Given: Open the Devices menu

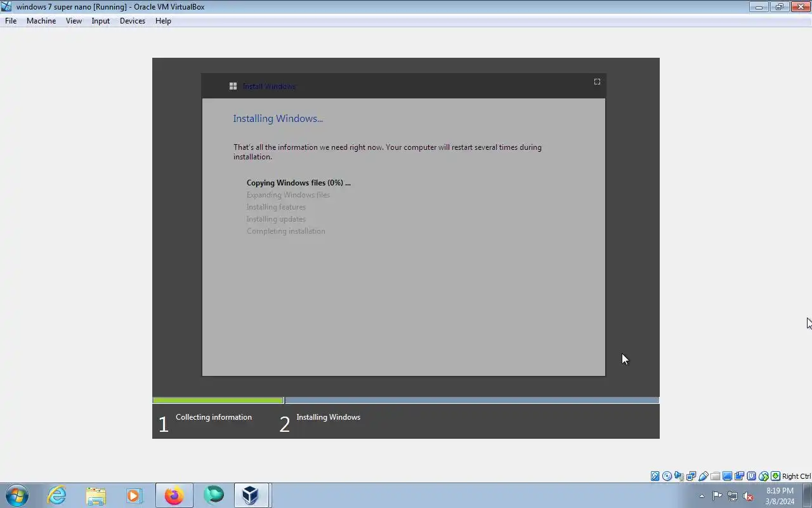Looking at the screenshot, I should (132, 21).
